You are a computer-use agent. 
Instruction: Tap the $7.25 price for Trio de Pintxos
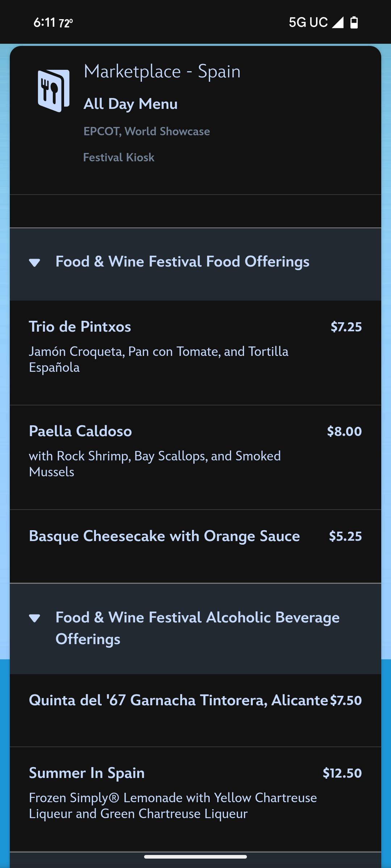coord(346,327)
